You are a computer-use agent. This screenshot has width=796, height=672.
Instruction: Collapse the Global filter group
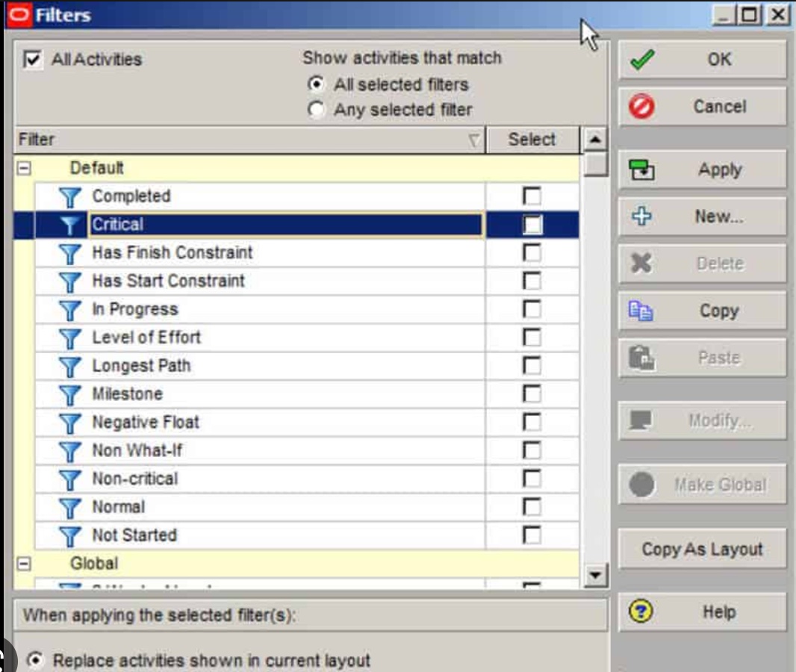click(x=24, y=564)
